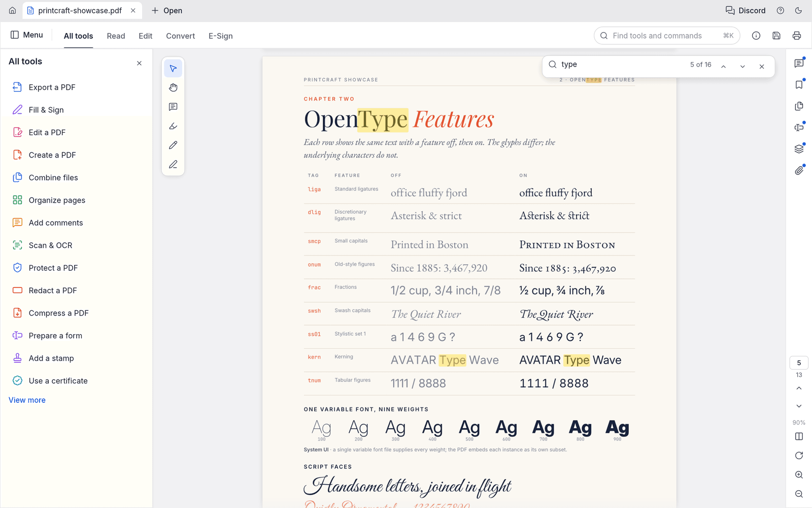Switch to the Read tab
Screen dimensions: 812x508
pos(116,36)
